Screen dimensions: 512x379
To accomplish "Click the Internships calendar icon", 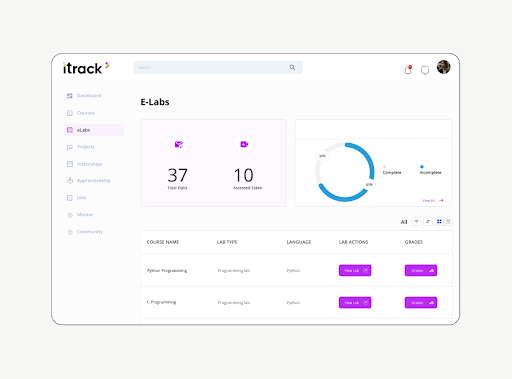I will point(70,164).
